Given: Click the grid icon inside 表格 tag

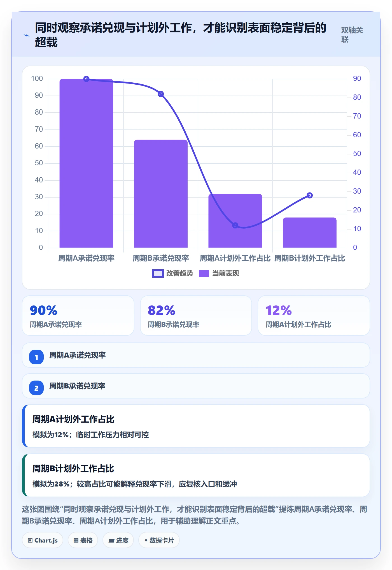Looking at the screenshot, I should 76,541.
